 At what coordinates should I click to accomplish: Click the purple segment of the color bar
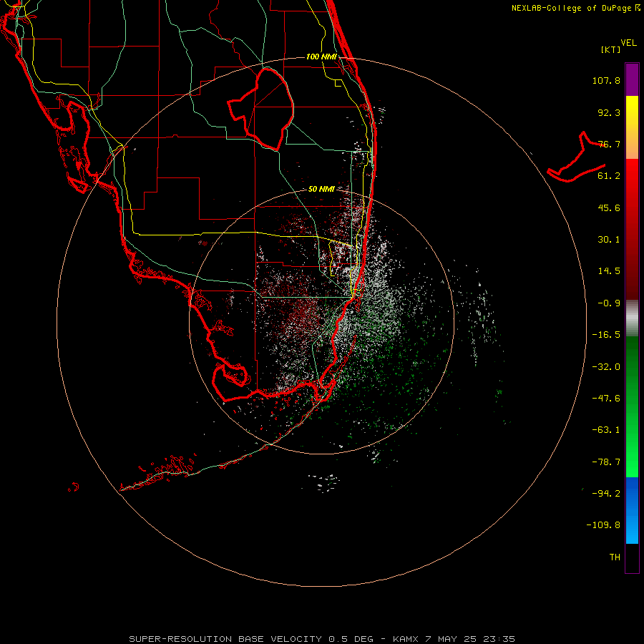[x=632, y=80]
